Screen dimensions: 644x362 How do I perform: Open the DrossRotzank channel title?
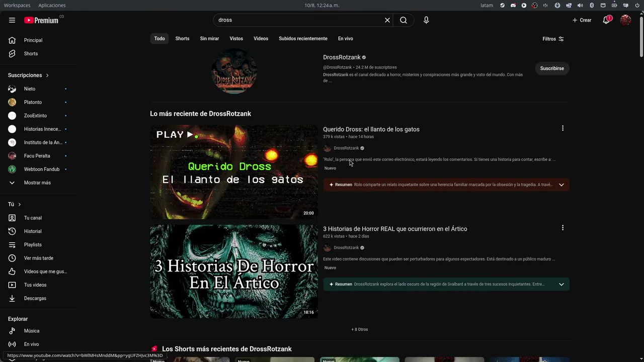pos(342,57)
